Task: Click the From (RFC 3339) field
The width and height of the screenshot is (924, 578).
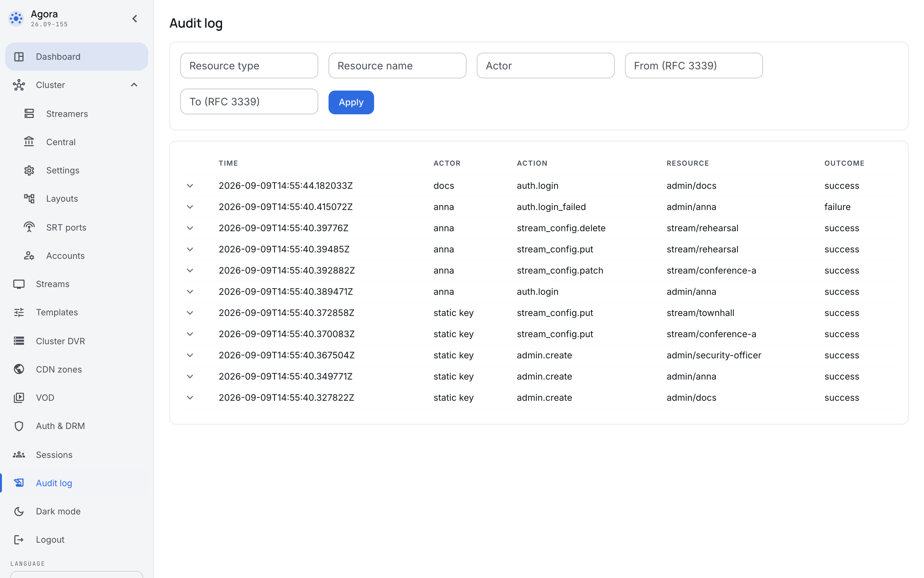Action: (693, 66)
